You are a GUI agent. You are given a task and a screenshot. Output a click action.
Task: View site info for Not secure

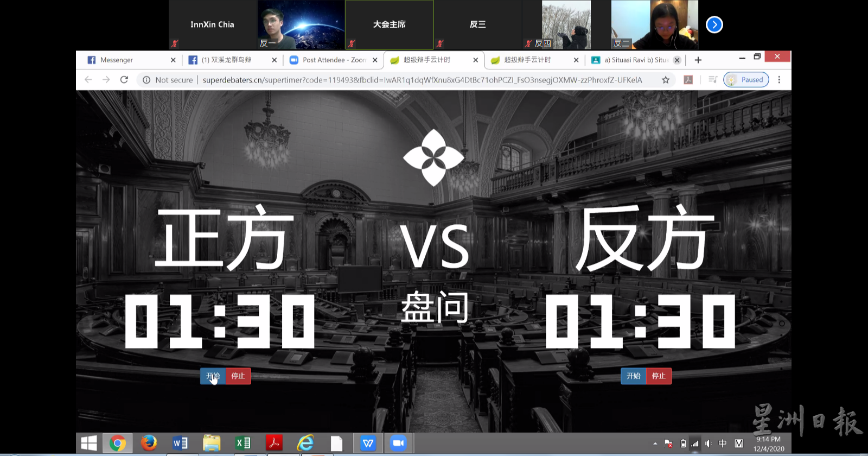(x=167, y=80)
